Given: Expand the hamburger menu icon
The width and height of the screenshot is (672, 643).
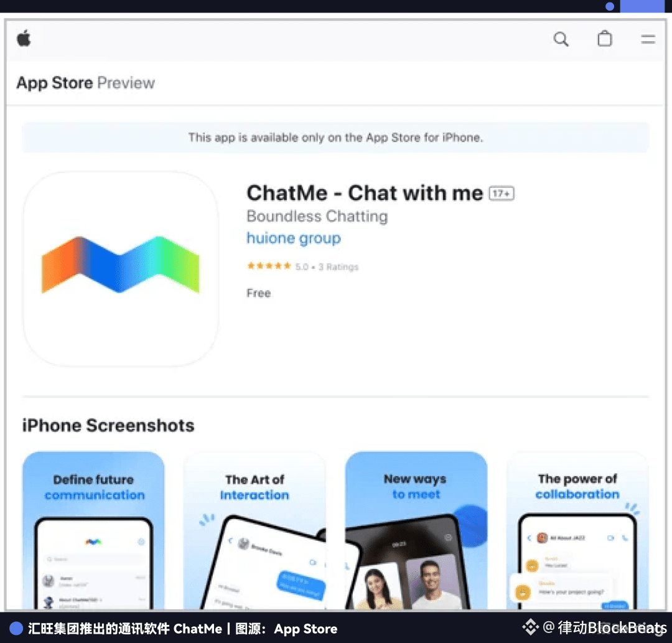Looking at the screenshot, I should coord(648,39).
